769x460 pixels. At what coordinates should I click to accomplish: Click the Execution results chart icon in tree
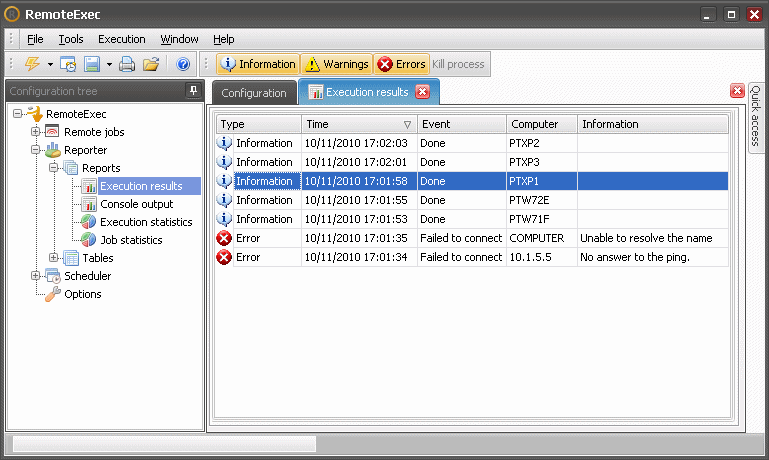point(89,186)
